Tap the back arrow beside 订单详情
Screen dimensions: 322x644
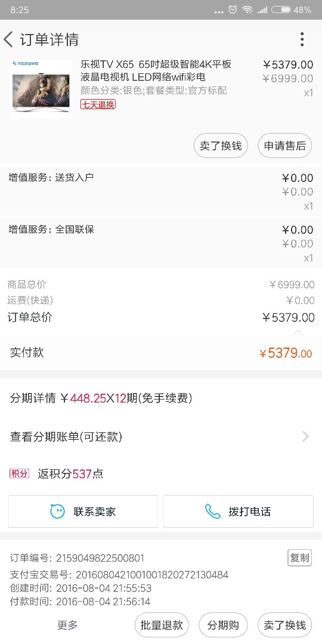tap(8, 39)
